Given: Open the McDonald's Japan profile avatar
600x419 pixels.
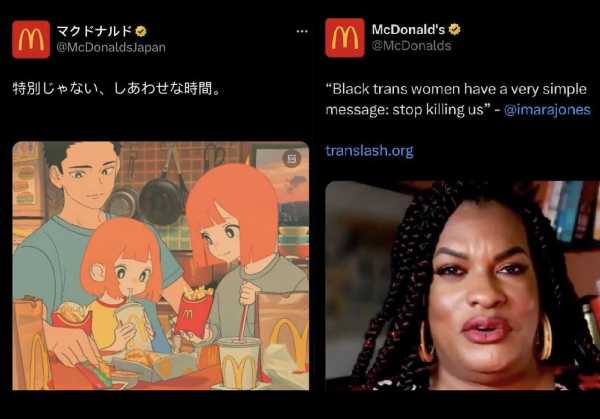Looking at the screenshot, I should [x=31, y=39].
